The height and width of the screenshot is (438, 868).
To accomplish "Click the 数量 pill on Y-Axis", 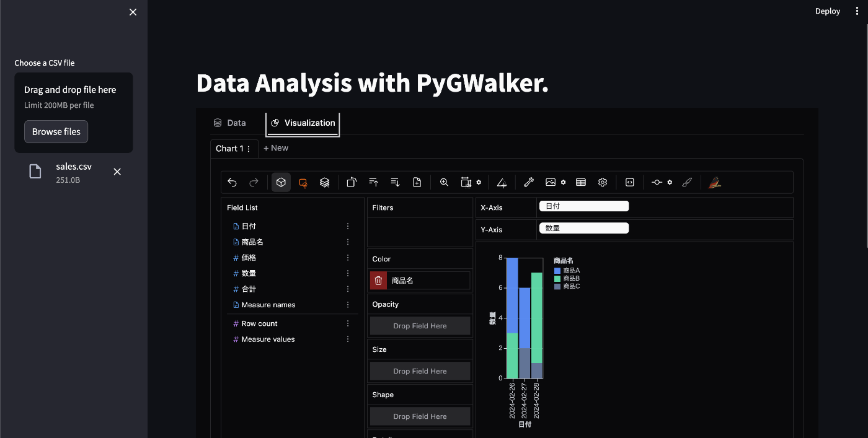I will [584, 228].
